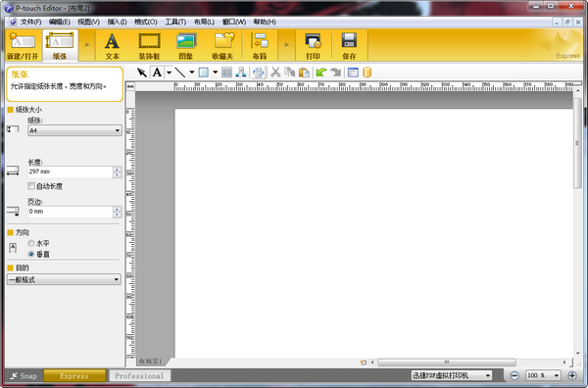Click the scissors Cut icon
This screenshot has width=588, height=388.
click(275, 72)
